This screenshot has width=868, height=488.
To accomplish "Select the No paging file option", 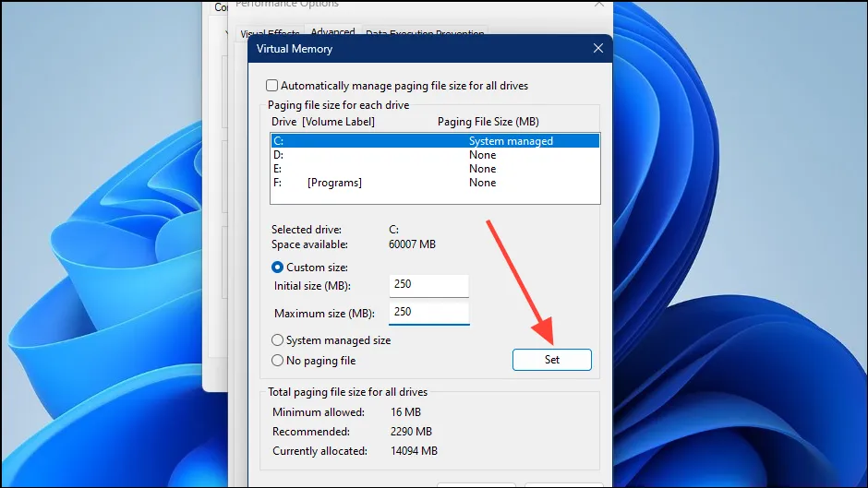I will (278, 361).
